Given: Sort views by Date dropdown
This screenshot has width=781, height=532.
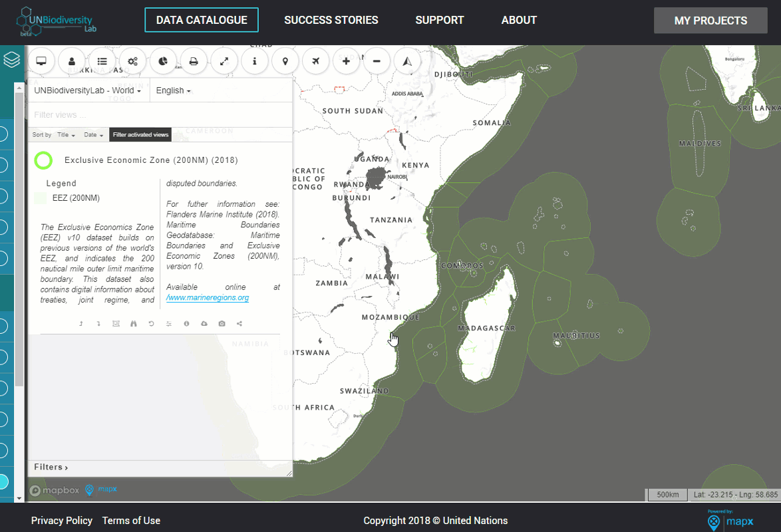Looking at the screenshot, I should (x=94, y=135).
